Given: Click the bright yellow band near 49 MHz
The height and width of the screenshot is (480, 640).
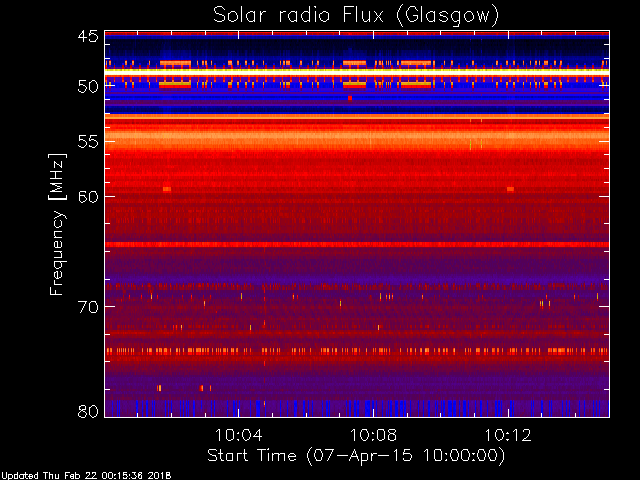Looking at the screenshot, I should tap(357, 72).
